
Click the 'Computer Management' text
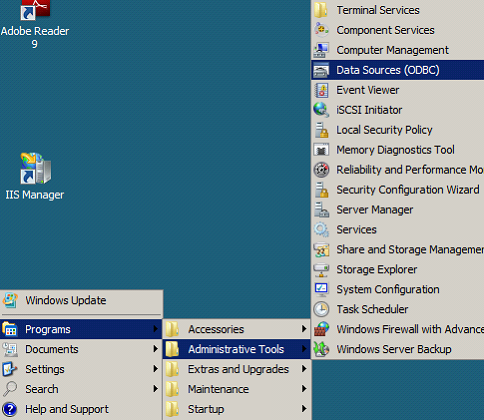tap(392, 50)
